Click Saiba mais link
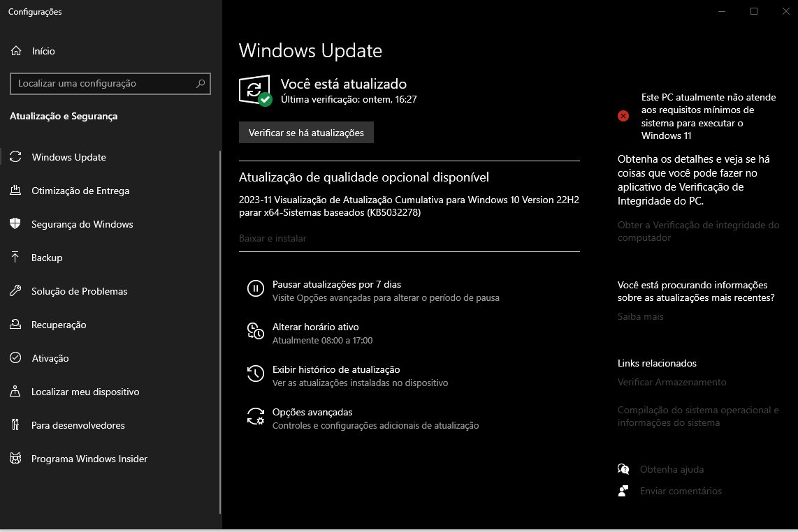Viewport: 798px width, 532px height. [x=640, y=316]
